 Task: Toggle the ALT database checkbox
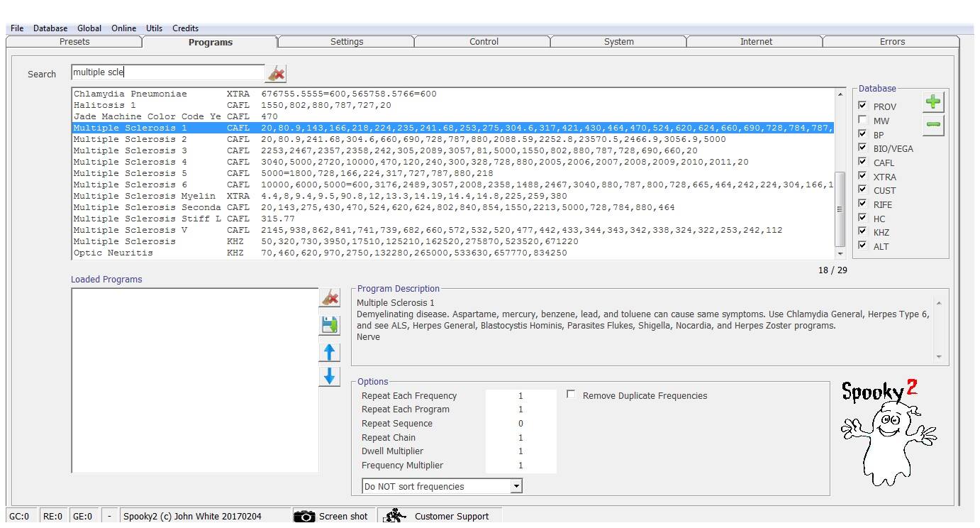pyautogui.click(x=862, y=246)
